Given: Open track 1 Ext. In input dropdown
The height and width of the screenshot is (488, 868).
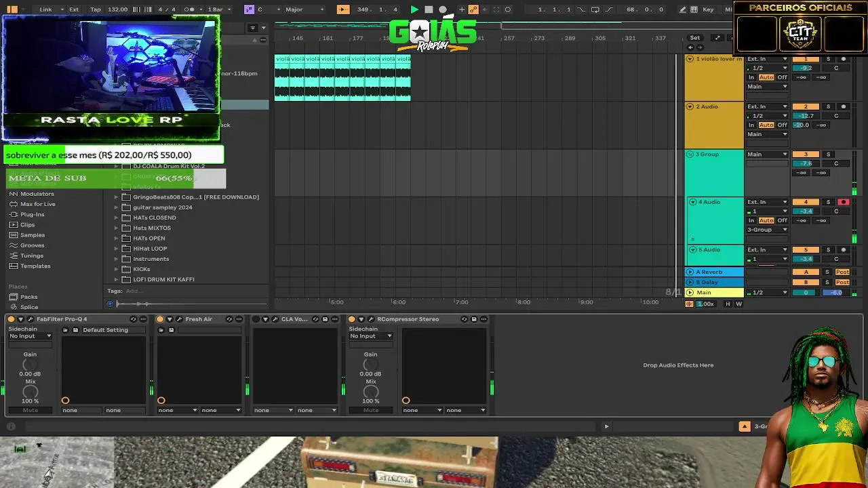Looking at the screenshot, I should [767, 59].
